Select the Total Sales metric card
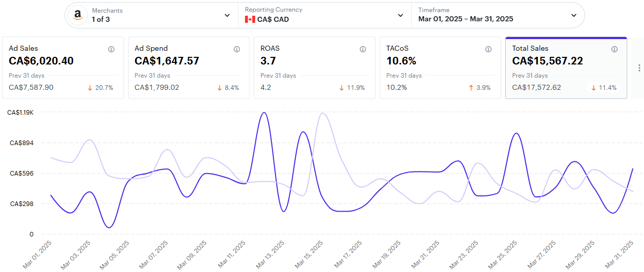The height and width of the screenshot is (272, 644). click(566, 67)
